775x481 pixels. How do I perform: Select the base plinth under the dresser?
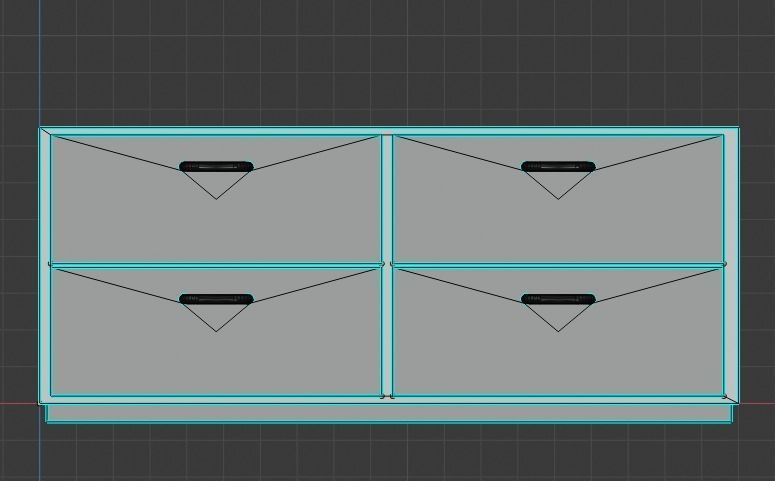[389, 414]
